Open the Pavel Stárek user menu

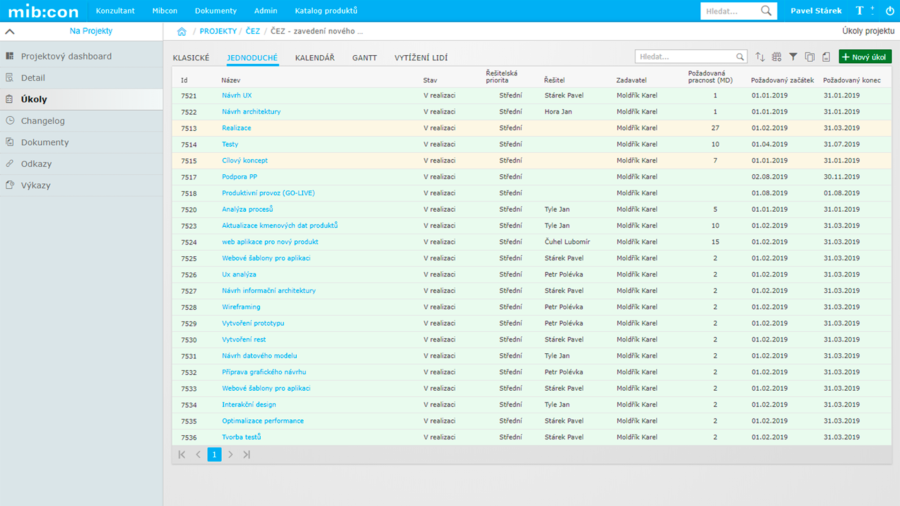[x=816, y=11]
